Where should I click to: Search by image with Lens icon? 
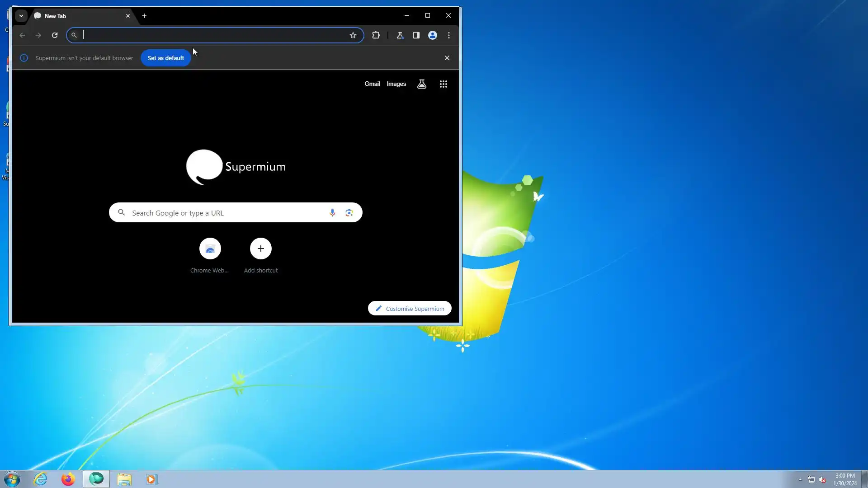coord(349,213)
